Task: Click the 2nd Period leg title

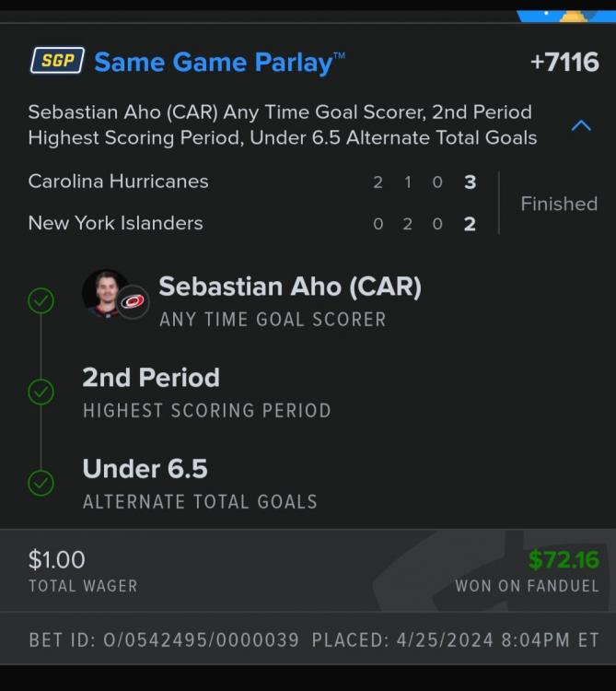Action: 151,378
